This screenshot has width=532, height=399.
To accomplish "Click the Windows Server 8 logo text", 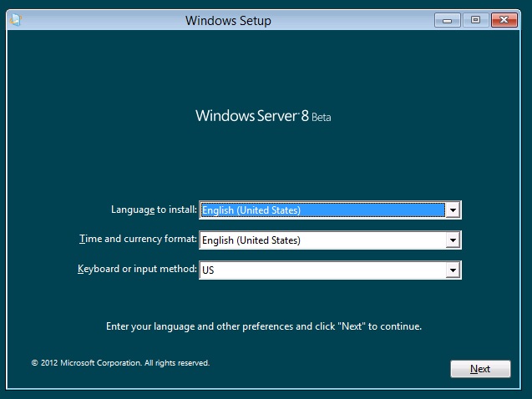I will point(251,116).
